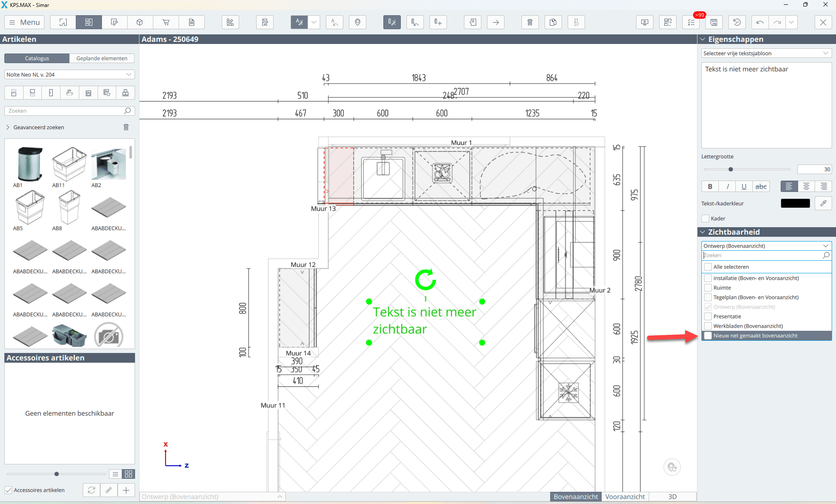Click the eyedropper color picker icon
Viewport: 836px width, 504px height.
point(823,203)
